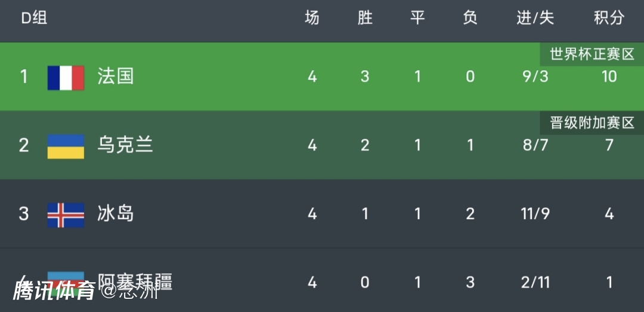Viewport: 644px width, 312px height.
Task: Click the 场 column header
Action: pyautogui.click(x=312, y=18)
